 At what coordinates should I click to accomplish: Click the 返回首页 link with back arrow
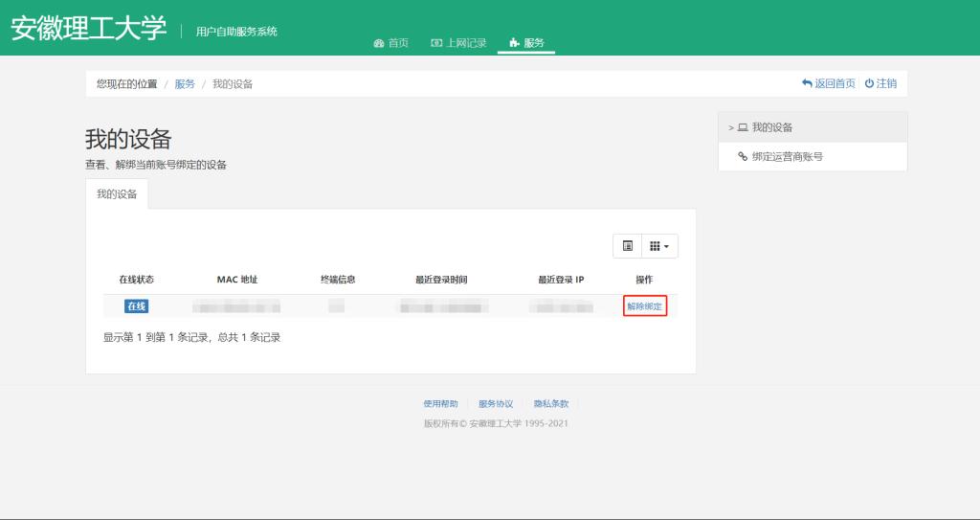(x=829, y=83)
